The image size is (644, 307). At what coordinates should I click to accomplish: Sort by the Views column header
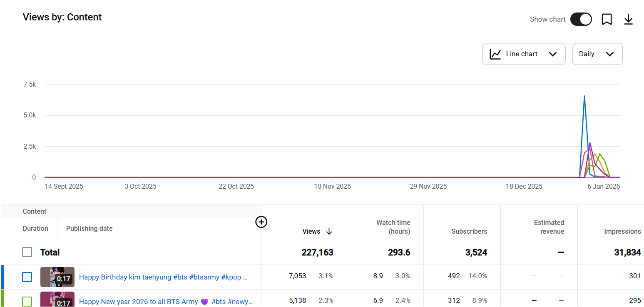click(311, 232)
